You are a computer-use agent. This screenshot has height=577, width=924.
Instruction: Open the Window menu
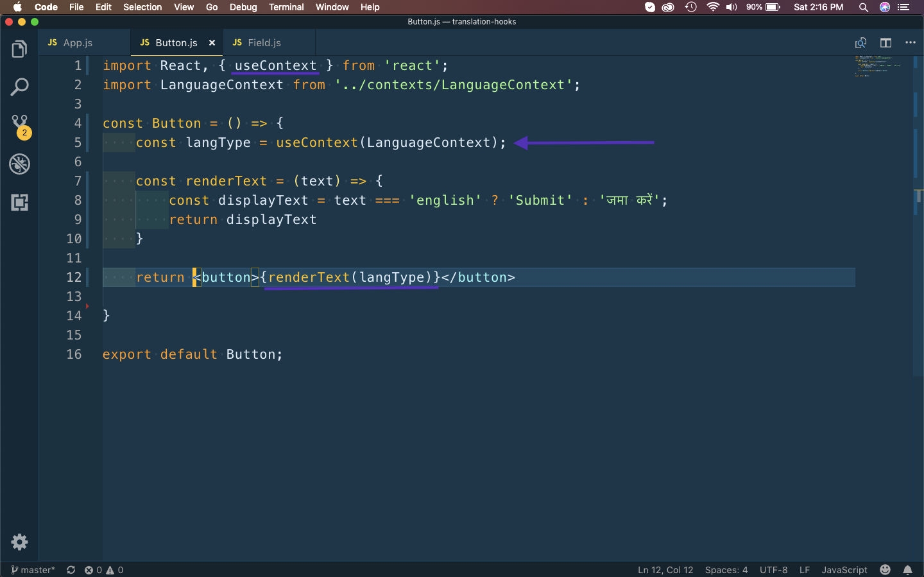pyautogui.click(x=332, y=7)
